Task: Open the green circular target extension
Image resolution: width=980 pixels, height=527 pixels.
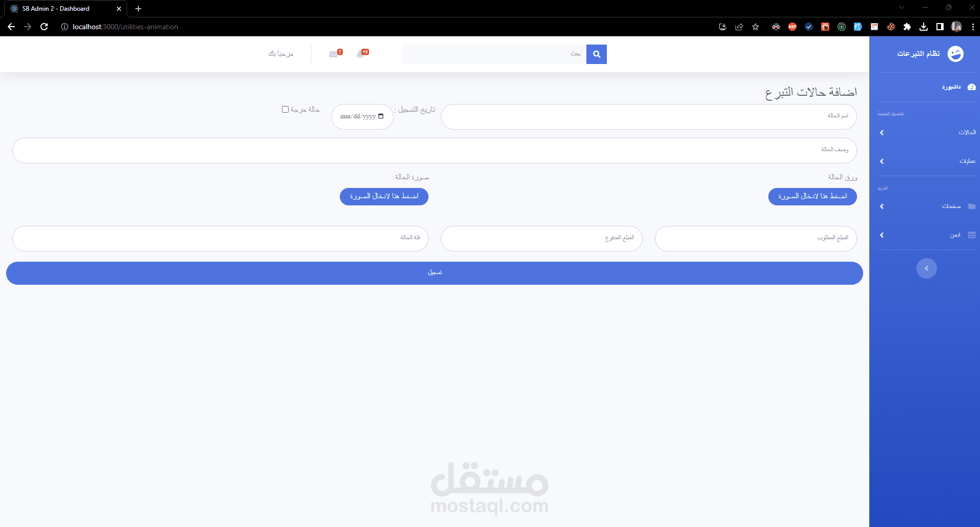Action: [842, 27]
